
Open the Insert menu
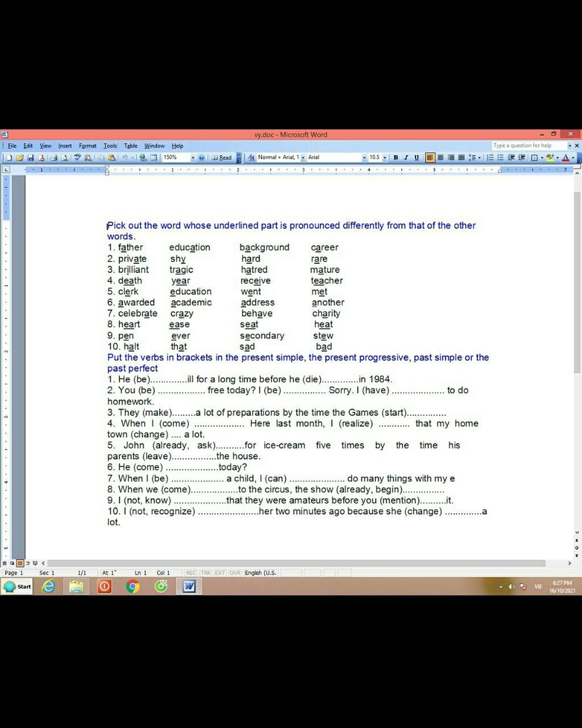[x=65, y=146]
